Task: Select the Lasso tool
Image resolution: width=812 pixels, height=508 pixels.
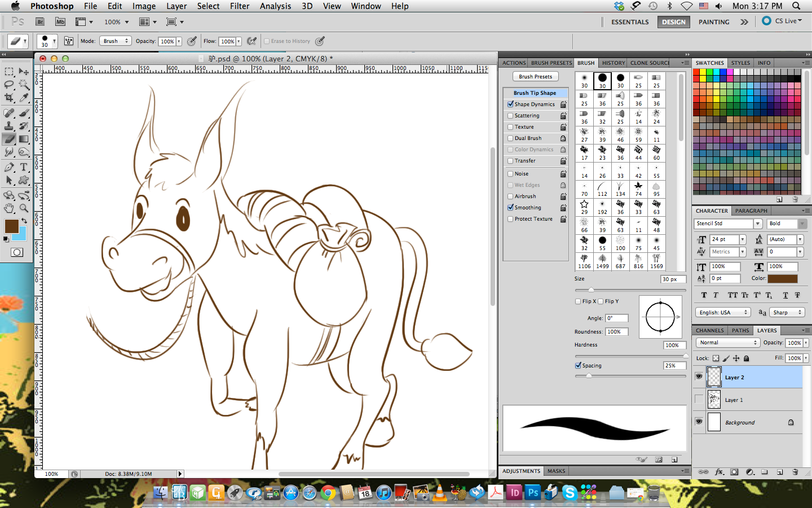Action: (9, 84)
